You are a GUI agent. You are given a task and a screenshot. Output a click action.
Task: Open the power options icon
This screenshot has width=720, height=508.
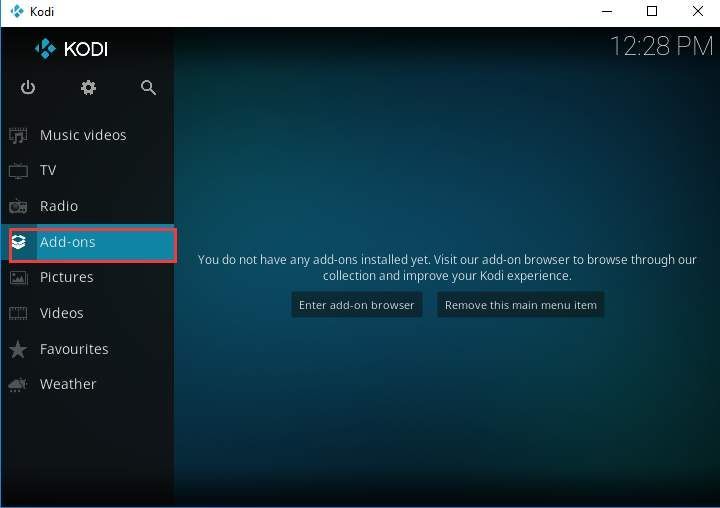(28, 87)
